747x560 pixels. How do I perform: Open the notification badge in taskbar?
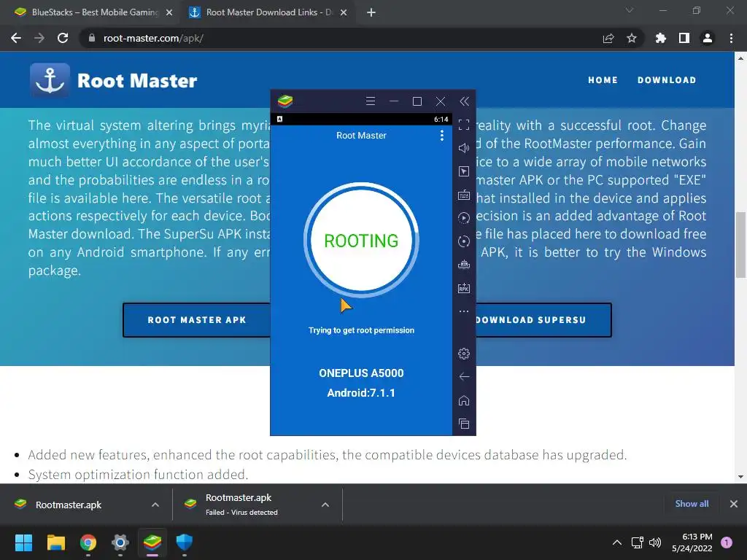(727, 542)
